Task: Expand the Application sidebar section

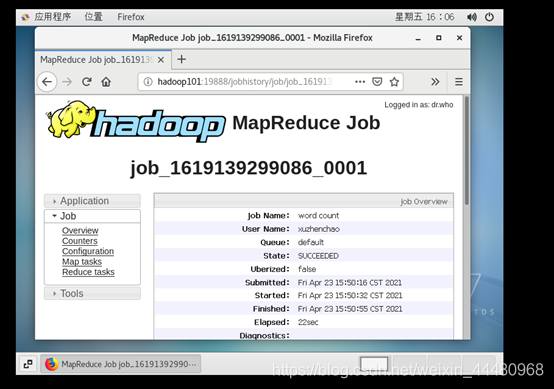Action: (92, 201)
